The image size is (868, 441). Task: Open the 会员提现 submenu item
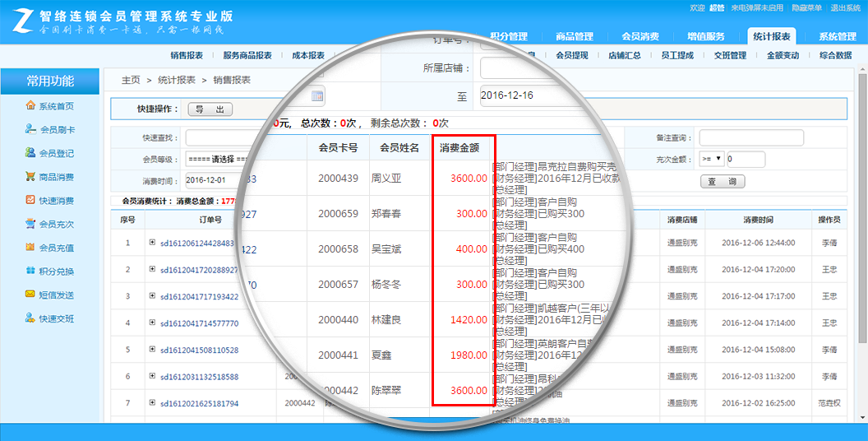(x=572, y=55)
